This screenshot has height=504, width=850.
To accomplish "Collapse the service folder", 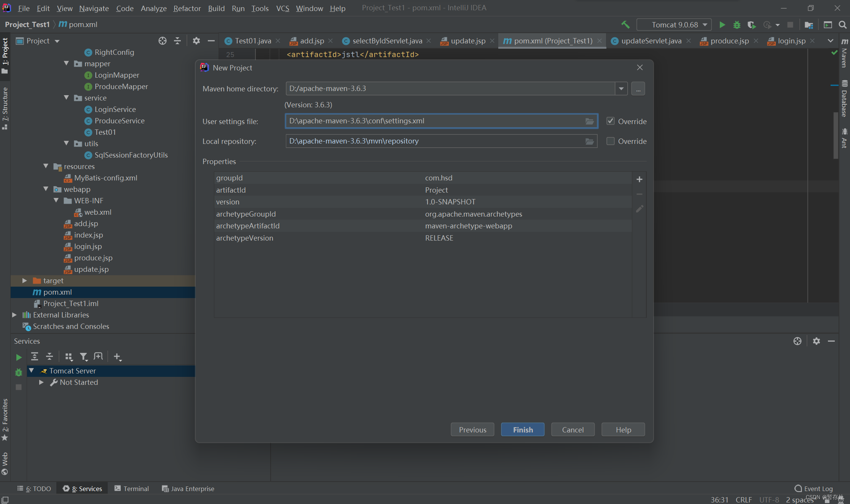I will [67, 98].
